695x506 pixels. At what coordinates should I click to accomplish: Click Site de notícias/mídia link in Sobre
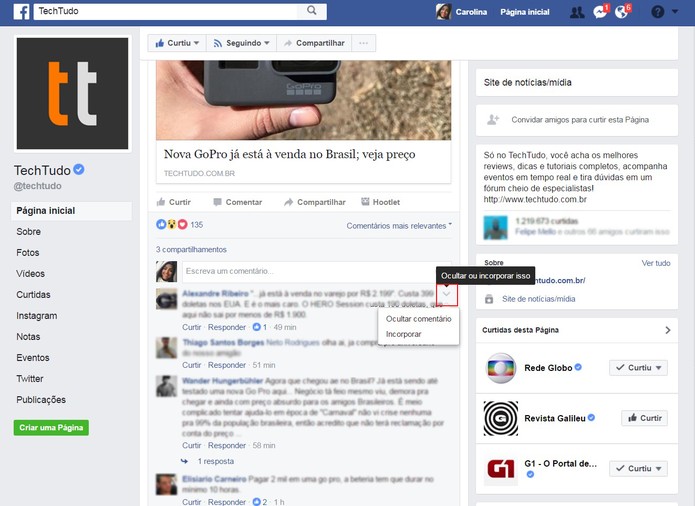click(539, 299)
